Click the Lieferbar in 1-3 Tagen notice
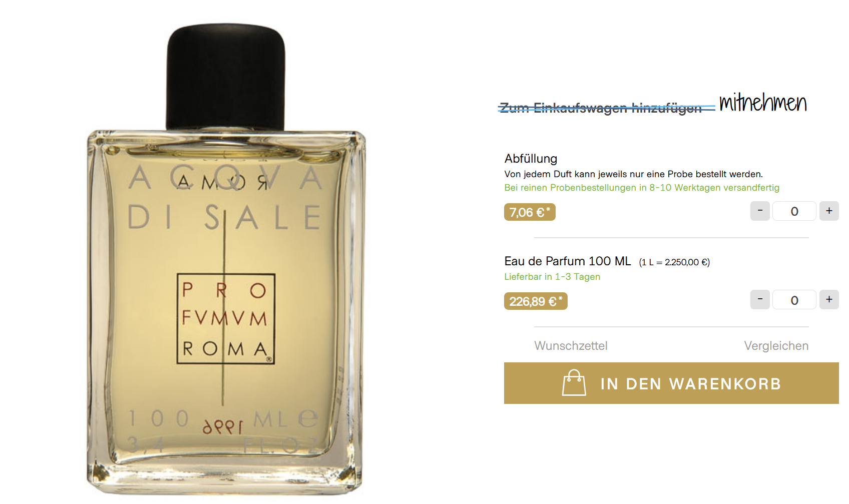This screenshot has height=504, width=849. point(552,277)
